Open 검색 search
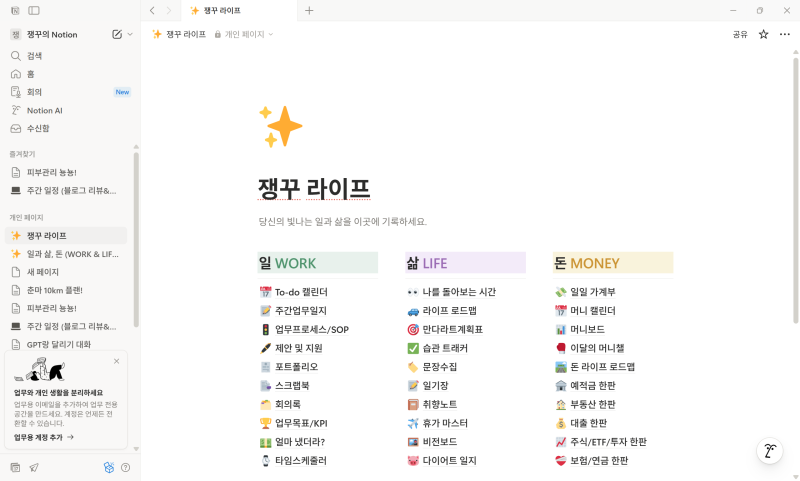 click(x=66, y=56)
